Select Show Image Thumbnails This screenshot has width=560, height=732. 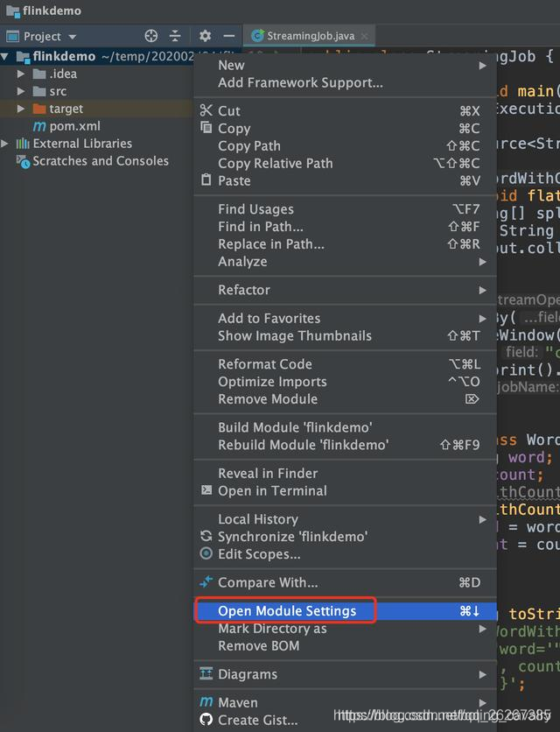click(346, 335)
